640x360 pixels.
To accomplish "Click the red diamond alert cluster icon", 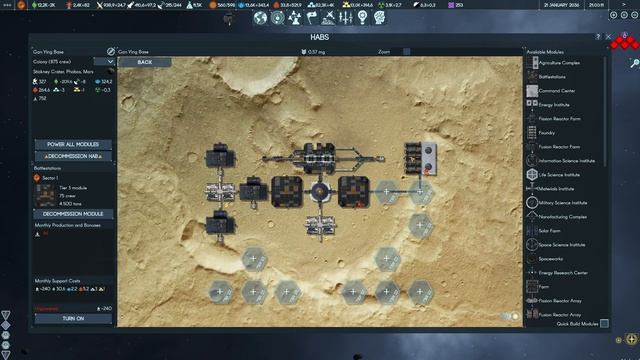I will 624,42.
